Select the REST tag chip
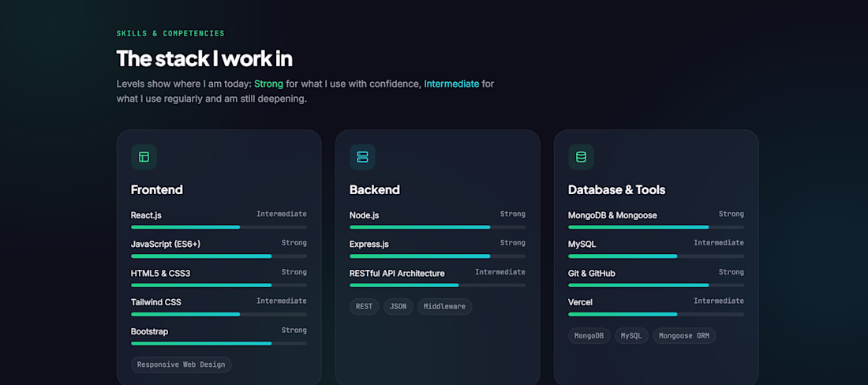 (x=365, y=306)
